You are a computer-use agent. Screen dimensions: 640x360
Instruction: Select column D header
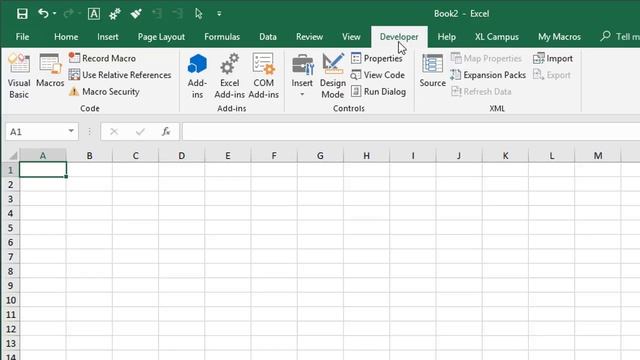click(x=182, y=156)
